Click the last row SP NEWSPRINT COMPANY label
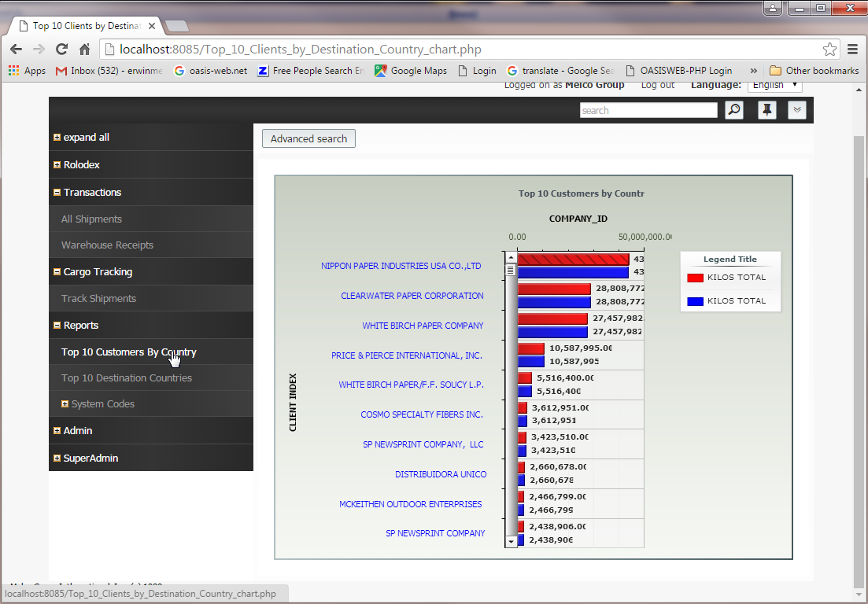Screen dimensions: 868x604 coord(436,534)
